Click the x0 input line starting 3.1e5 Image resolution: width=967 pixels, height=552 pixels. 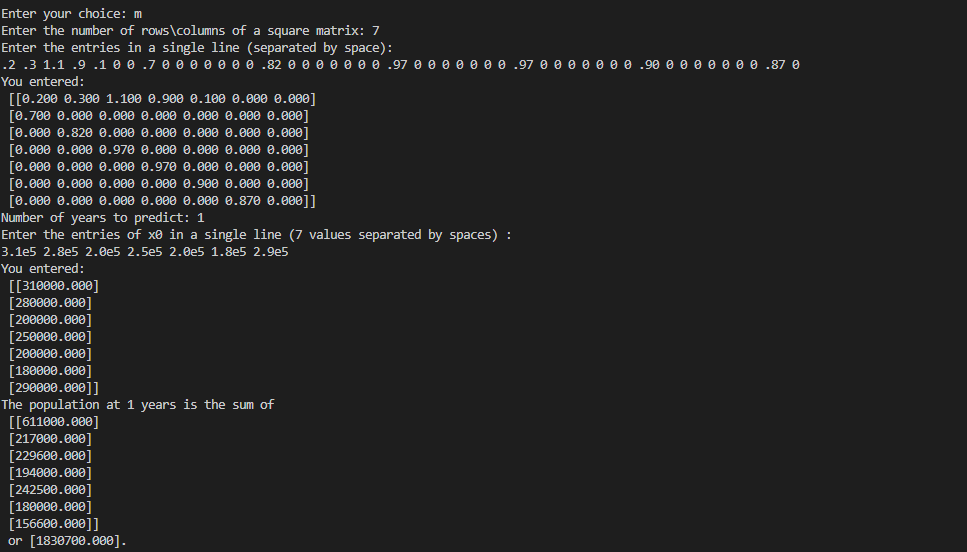[145, 252]
